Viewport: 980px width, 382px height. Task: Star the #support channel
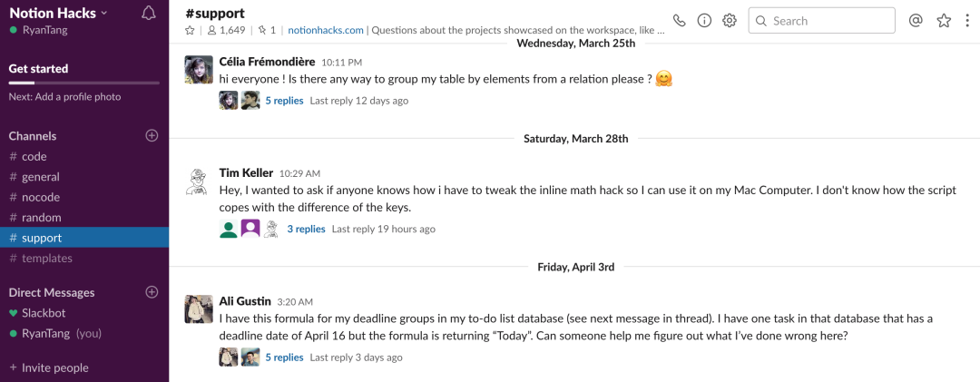click(190, 30)
